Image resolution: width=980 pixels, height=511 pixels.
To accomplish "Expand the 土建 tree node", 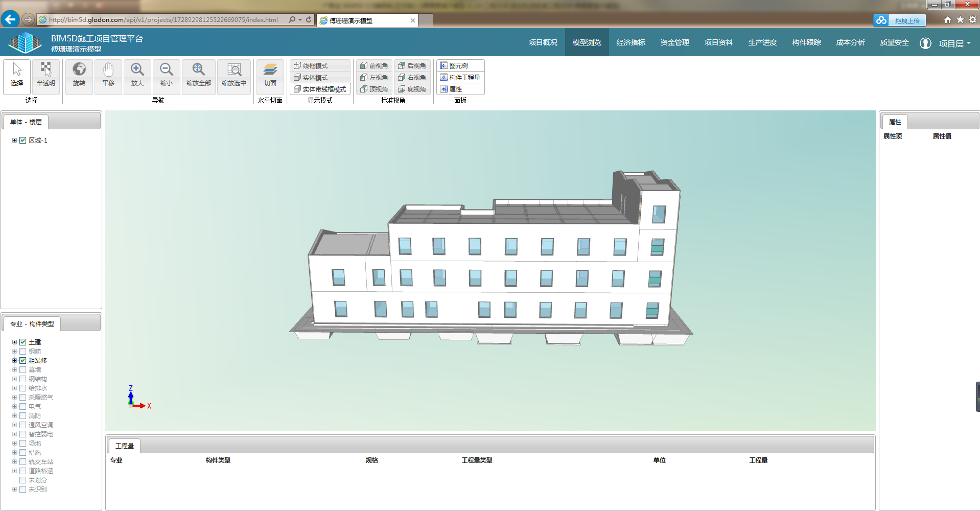I will (x=14, y=342).
